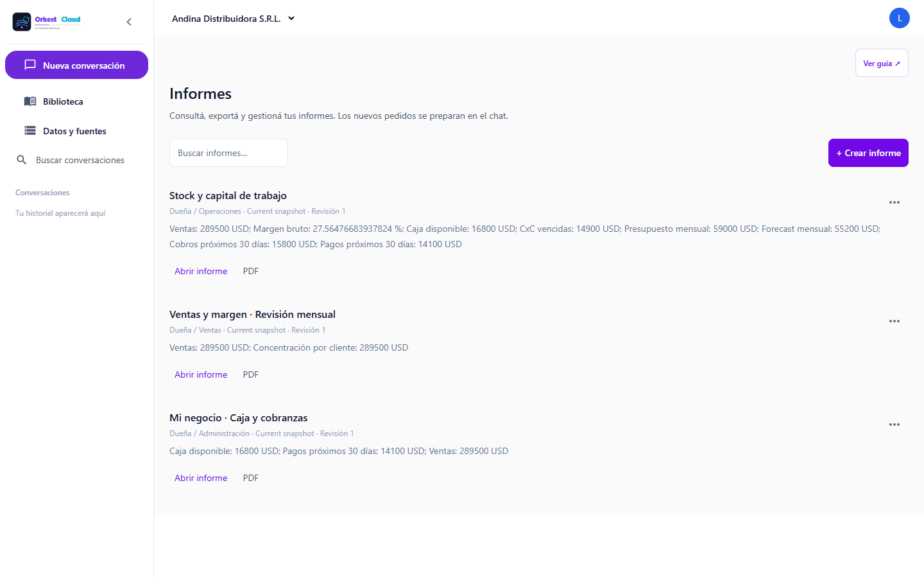This screenshot has height=578, width=924.
Task: Open the Ver guía link
Action: pos(882,63)
